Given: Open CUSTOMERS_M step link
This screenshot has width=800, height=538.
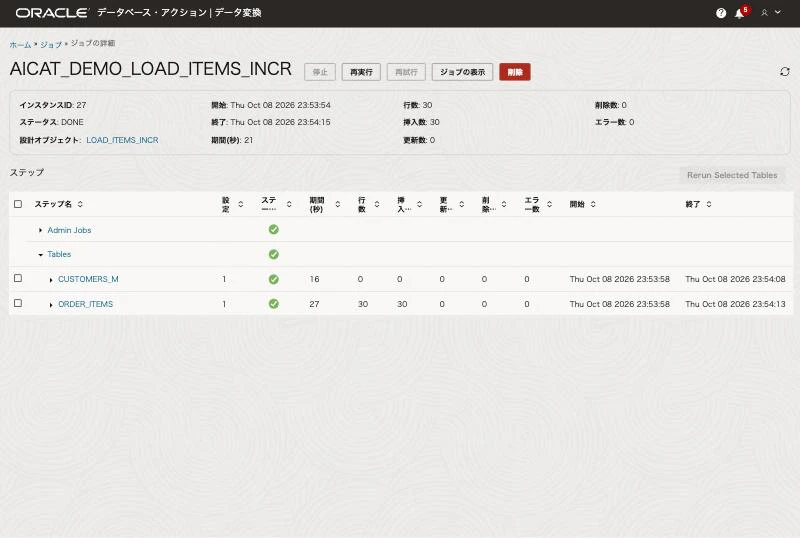Looking at the screenshot, I should click(x=88, y=279).
